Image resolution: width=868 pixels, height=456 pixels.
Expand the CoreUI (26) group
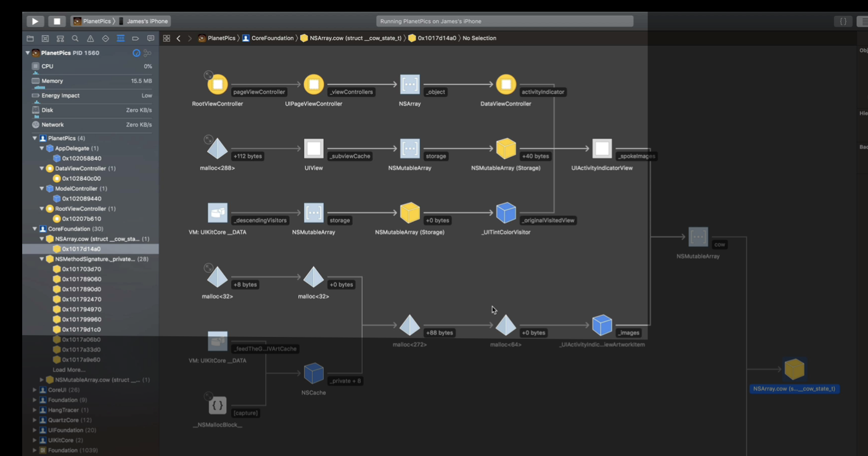point(35,390)
